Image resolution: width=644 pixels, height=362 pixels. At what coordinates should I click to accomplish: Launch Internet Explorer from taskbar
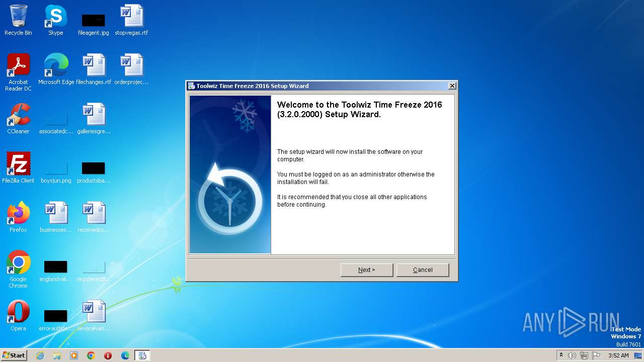pos(40,355)
